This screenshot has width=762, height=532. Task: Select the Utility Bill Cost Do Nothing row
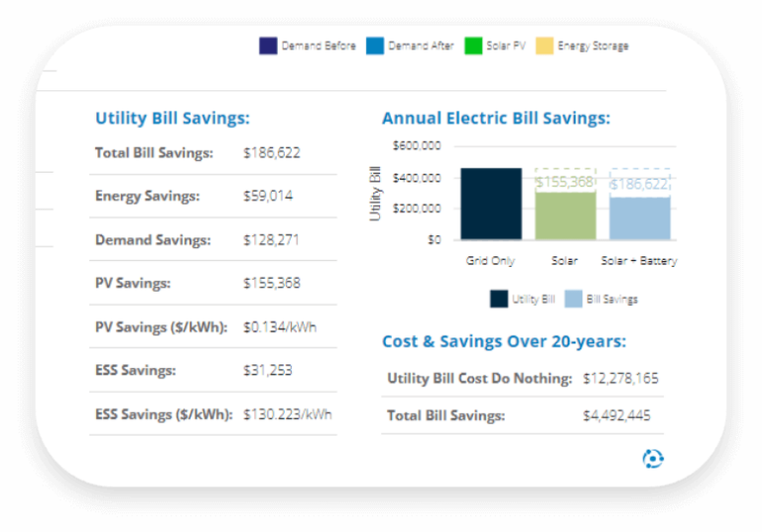tap(522, 378)
